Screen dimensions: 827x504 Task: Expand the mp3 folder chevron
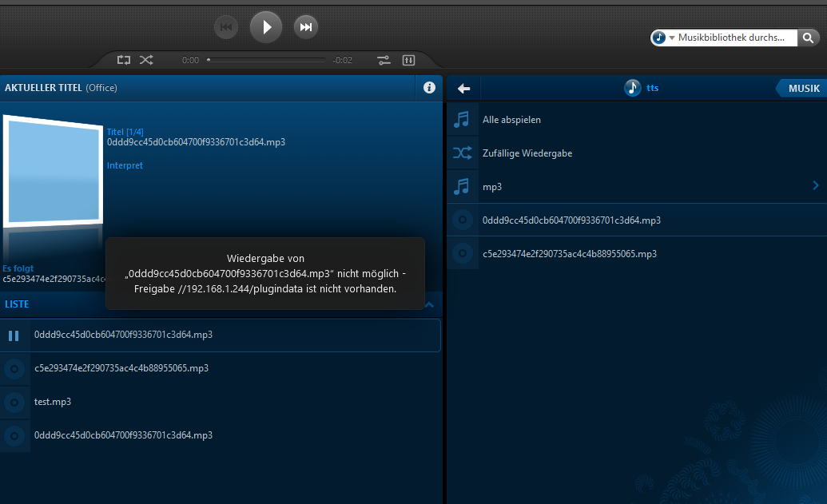tap(815, 186)
